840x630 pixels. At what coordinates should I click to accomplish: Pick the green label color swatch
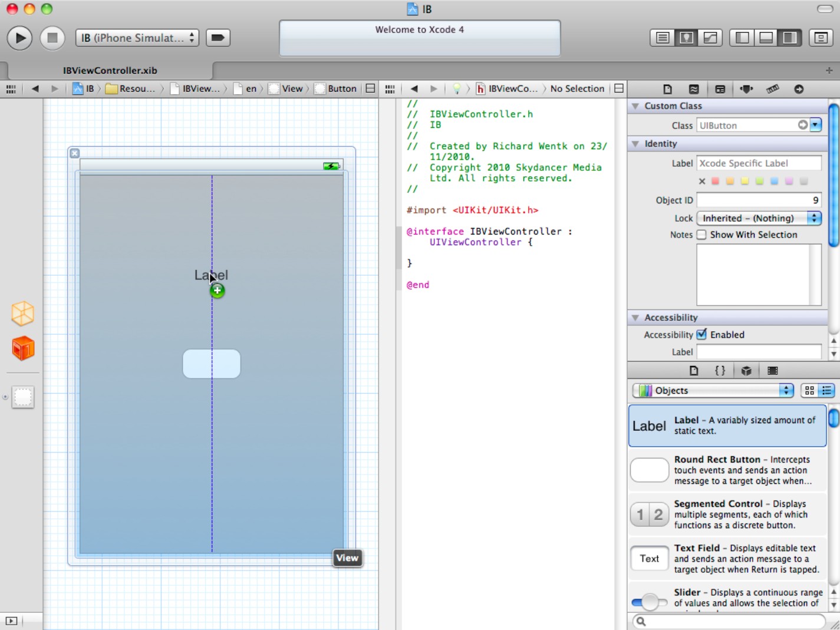(x=759, y=182)
